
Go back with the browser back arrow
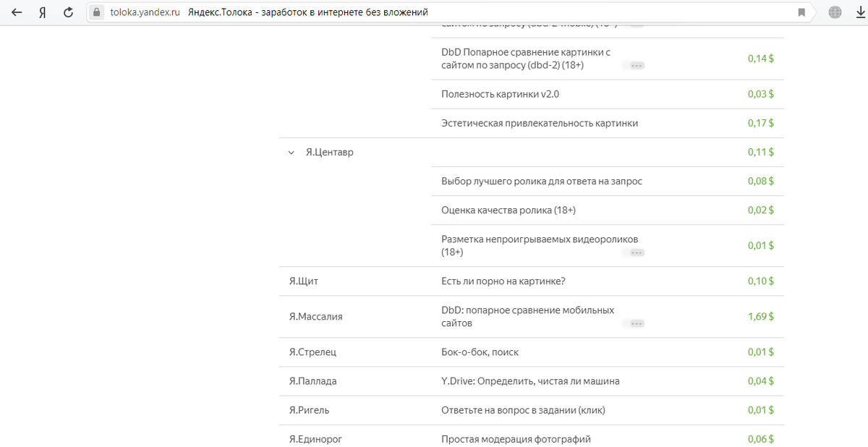(16, 12)
